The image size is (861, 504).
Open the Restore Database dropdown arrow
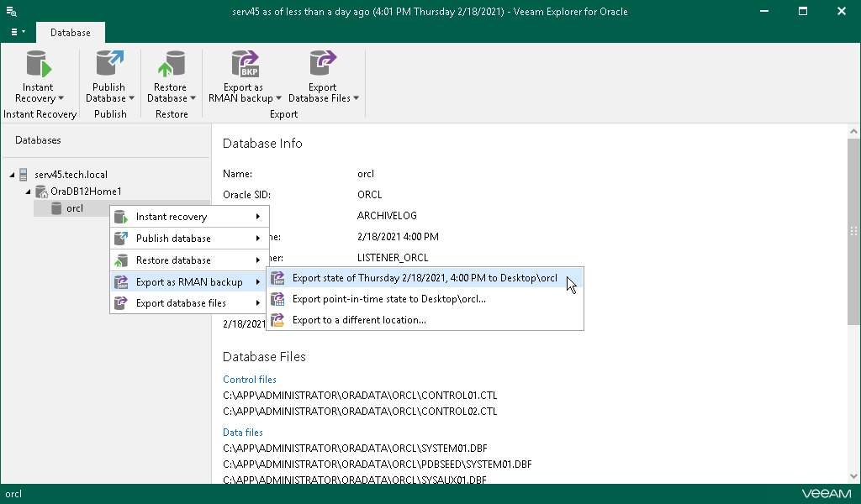193,98
